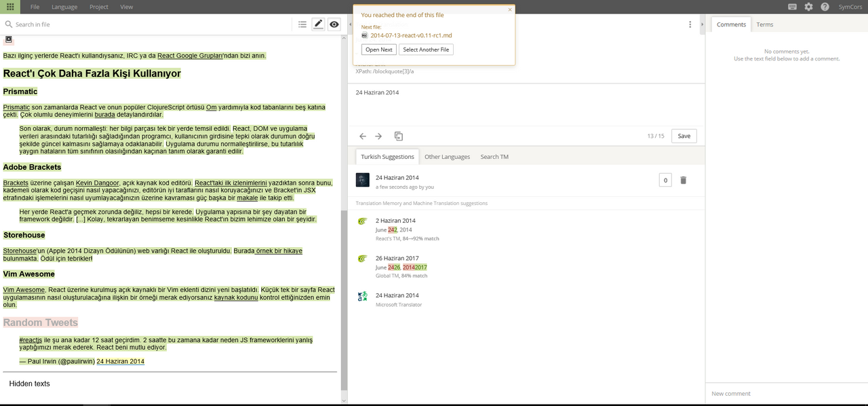Collapse the left source panel arrow
Screen dimensions: 868x406
pyautogui.click(x=350, y=24)
